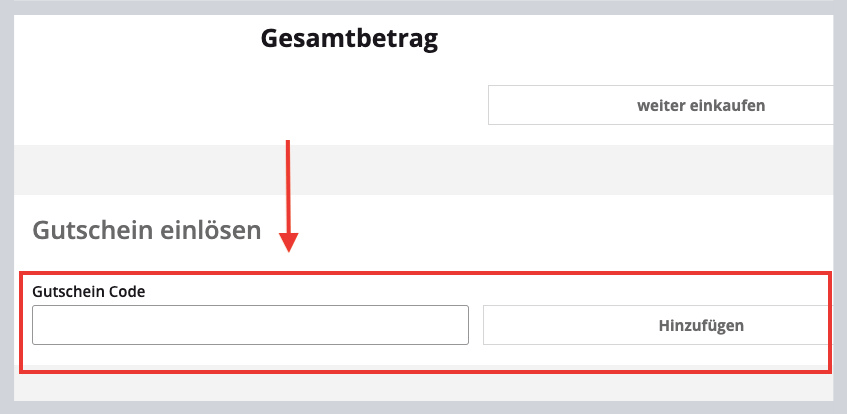Screen dimensions: 847x414
Task: Click the word "Gutschein" in the large heading
Action: coord(94,231)
